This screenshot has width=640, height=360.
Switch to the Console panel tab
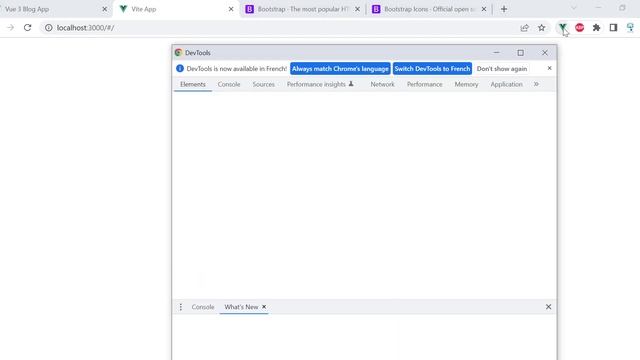tap(229, 84)
